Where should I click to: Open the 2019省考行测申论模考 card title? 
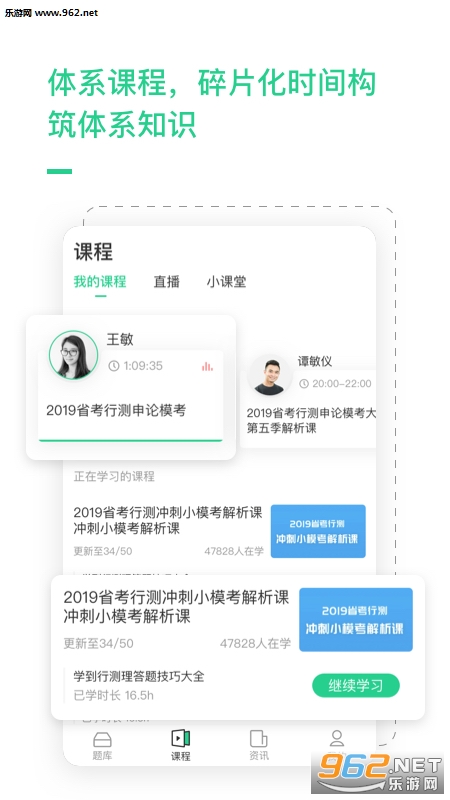coord(116,410)
